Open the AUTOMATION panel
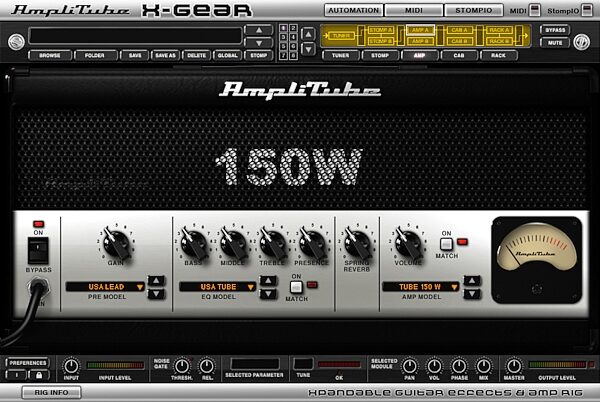 [354, 10]
